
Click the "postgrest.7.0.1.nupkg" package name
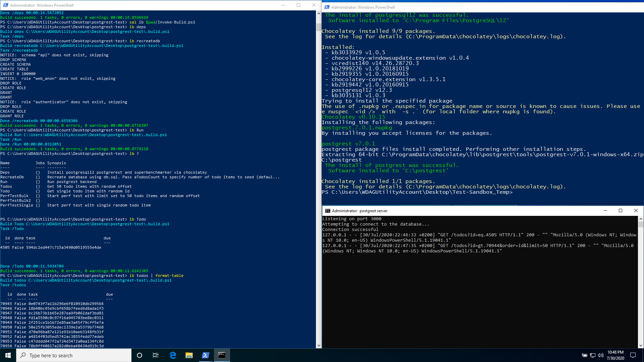point(357,128)
